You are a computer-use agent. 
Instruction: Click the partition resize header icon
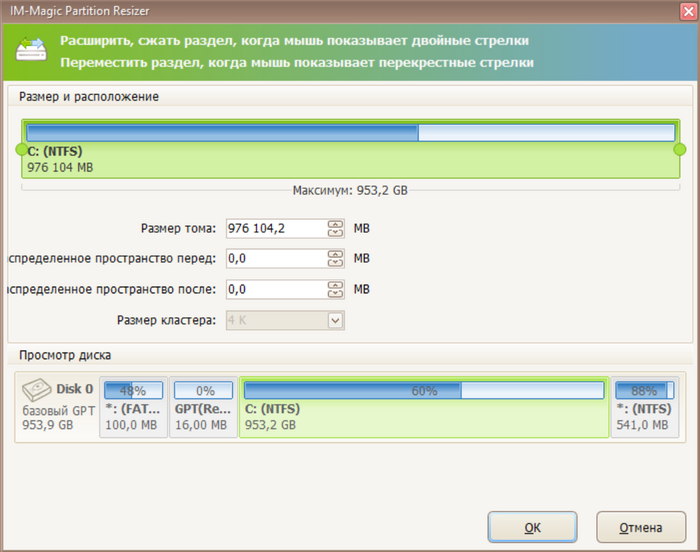(x=31, y=50)
